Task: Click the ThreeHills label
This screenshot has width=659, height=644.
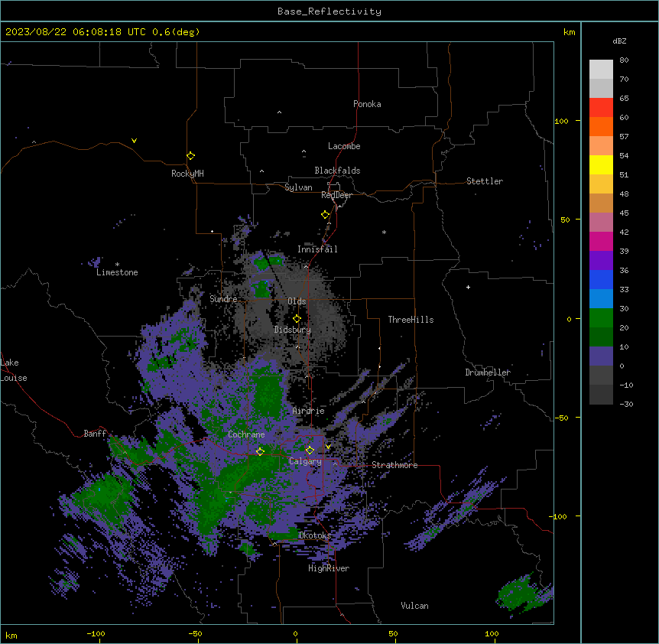Action: (x=411, y=320)
